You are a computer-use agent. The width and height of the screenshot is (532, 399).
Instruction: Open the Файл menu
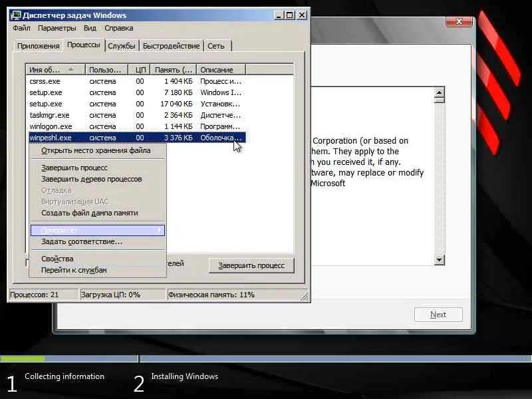[21, 28]
